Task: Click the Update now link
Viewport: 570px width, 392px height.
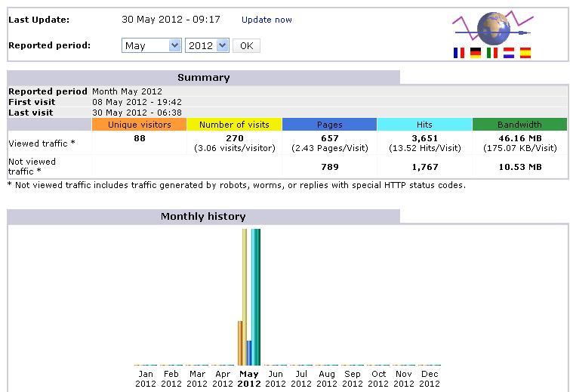Action: [267, 20]
